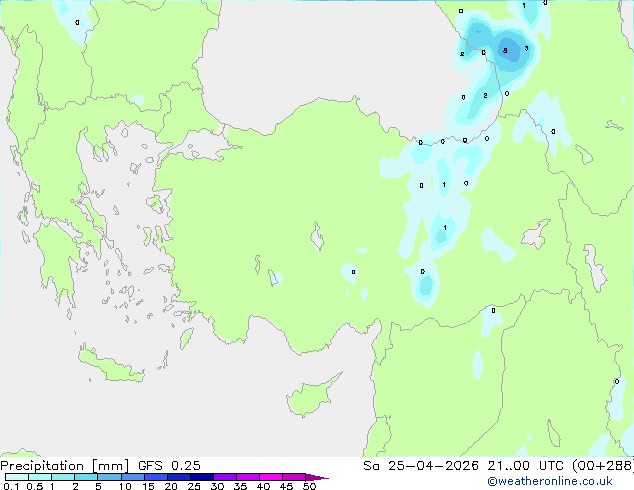
Task: Click the '0.1' legend scale label
Action: [11, 486]
